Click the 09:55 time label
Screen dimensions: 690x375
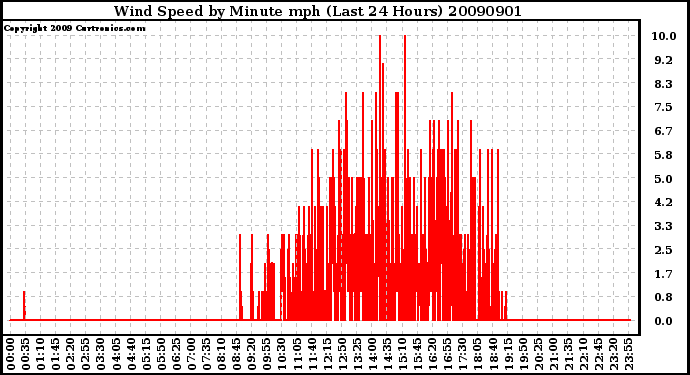click(267, 354)
